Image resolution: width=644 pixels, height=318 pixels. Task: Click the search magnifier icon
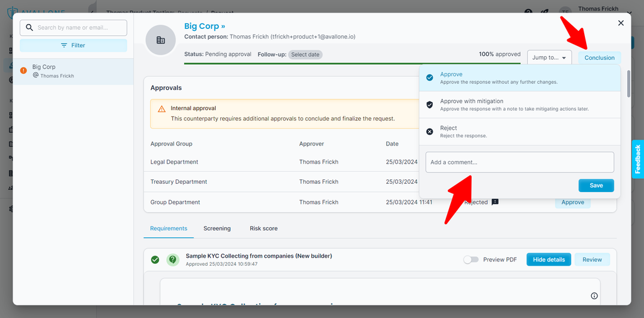click(x=29, y=28)
